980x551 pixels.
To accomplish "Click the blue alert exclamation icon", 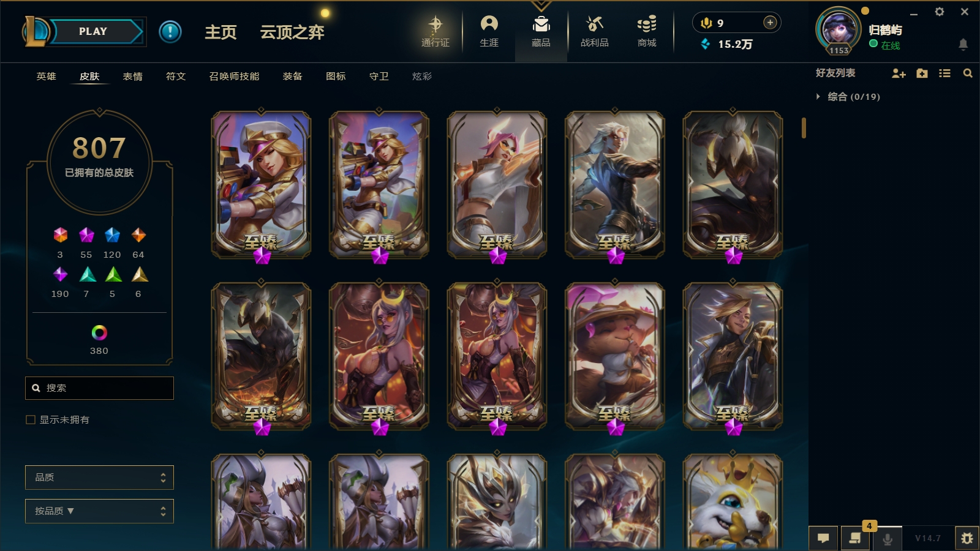I will tap(170, 32).
